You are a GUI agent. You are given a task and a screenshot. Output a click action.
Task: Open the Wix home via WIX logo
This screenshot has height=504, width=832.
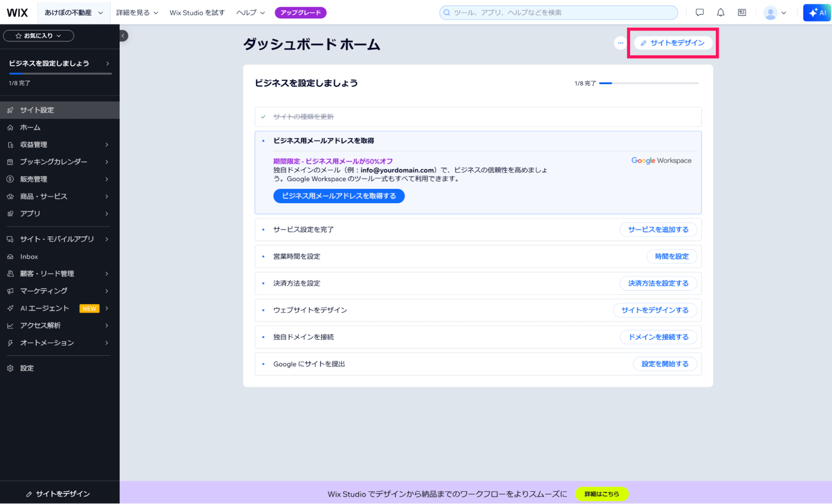[17, 12]
